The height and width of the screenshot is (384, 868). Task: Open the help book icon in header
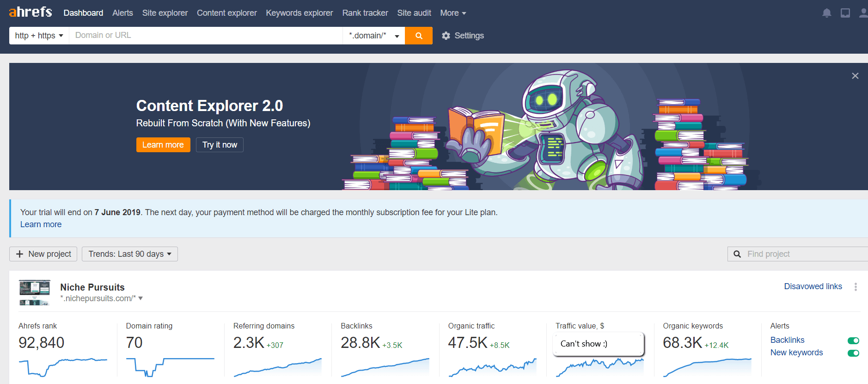tap(845, 13)
